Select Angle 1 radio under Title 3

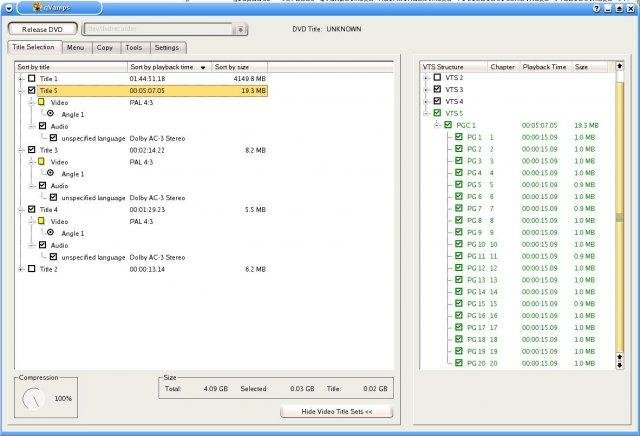tap(50, 174)
